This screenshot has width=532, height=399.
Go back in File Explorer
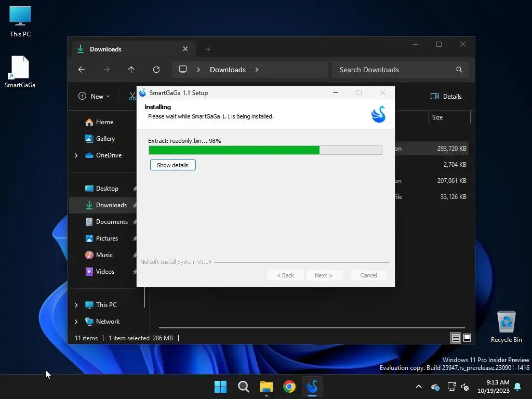point(82,70)
